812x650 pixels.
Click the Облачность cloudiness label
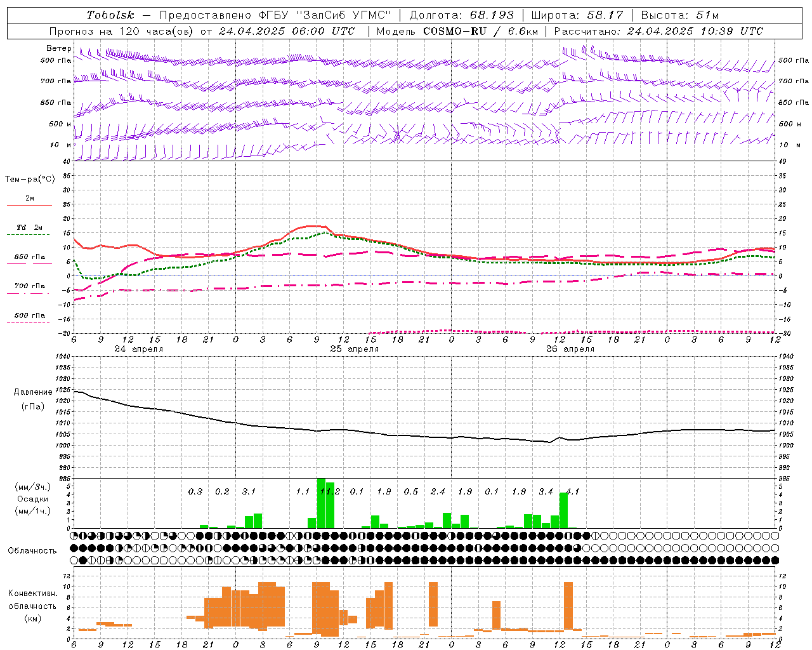pos(32,550)
